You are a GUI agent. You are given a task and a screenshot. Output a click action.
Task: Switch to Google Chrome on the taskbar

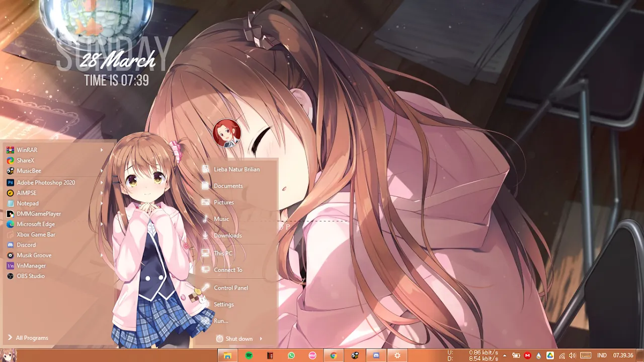(x=333, y=355)
